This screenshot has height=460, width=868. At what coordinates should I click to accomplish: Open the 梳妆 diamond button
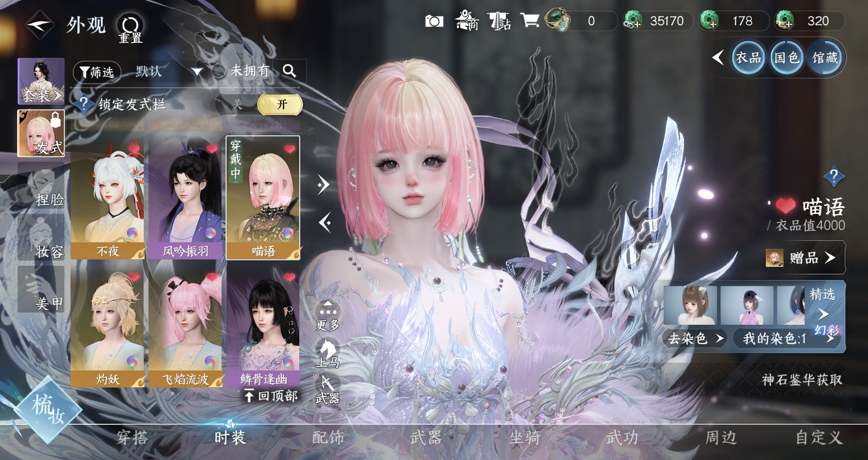(x=47, y=409)
